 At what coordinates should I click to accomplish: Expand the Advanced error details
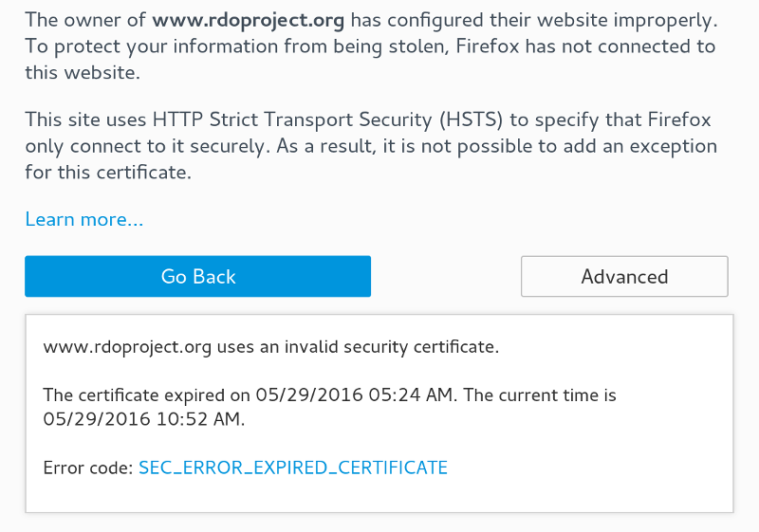tap(624, 276)
